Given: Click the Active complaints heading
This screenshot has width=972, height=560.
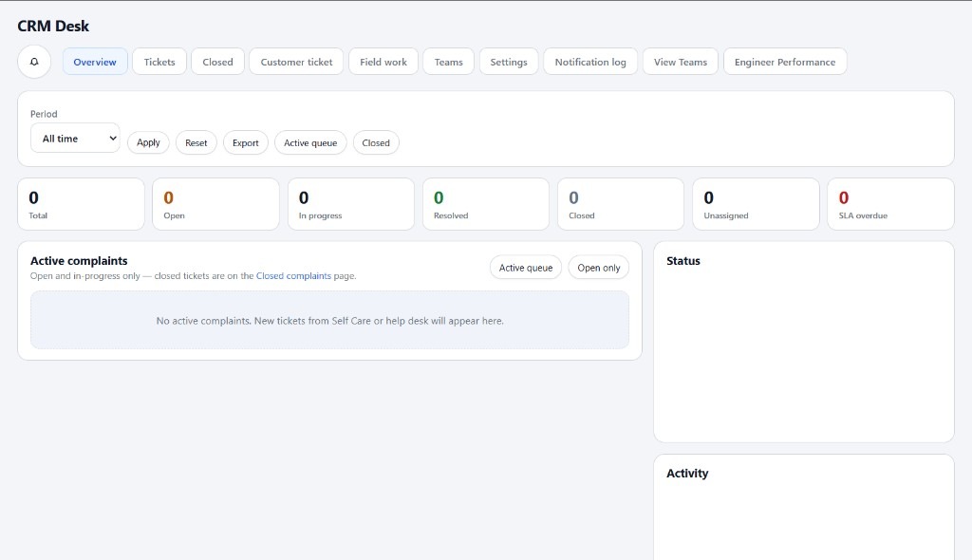Looking at the screenshot, I should pos(79,261).
